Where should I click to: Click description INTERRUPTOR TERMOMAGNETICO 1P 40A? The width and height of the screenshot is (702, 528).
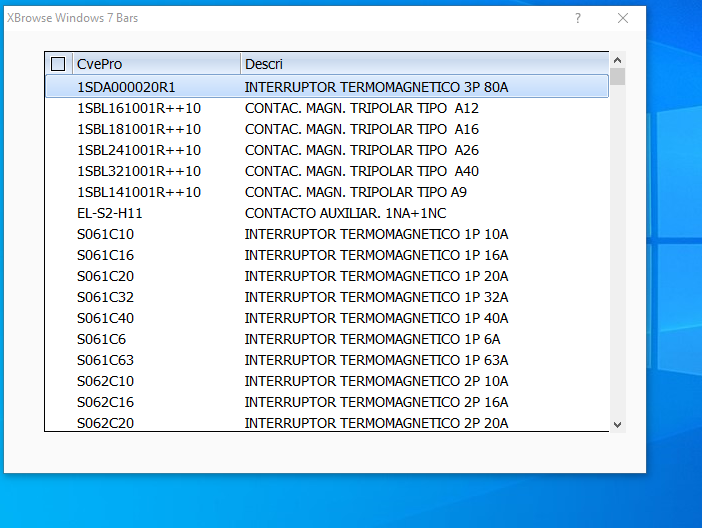(377, 318)
